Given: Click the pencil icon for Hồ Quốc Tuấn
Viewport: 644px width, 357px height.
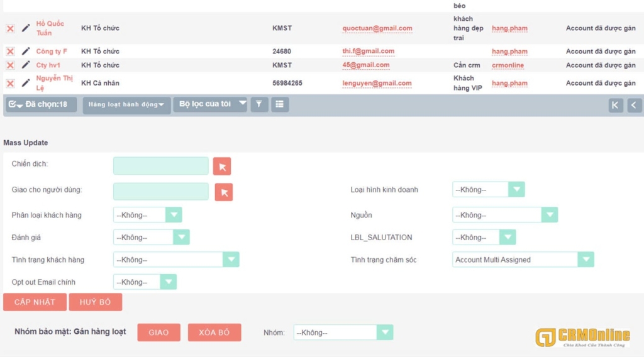Looking at the screenshot, I should coord(26,28).
